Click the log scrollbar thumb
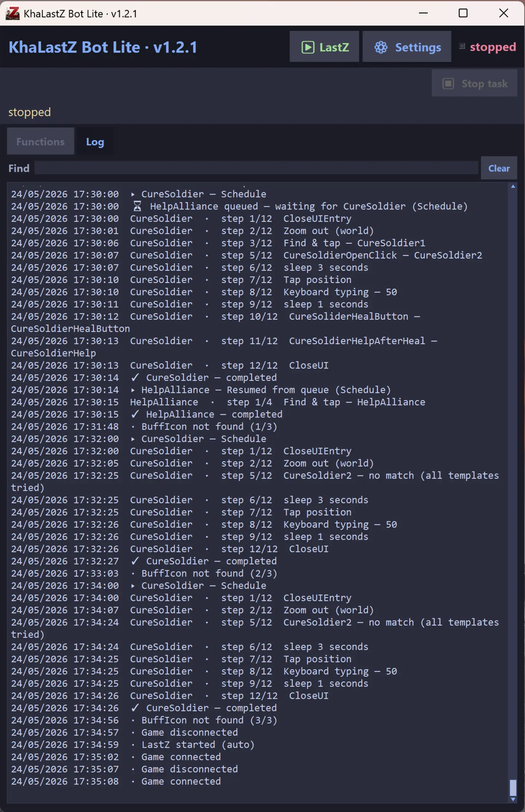525x812 pixels. click(513, 788)
